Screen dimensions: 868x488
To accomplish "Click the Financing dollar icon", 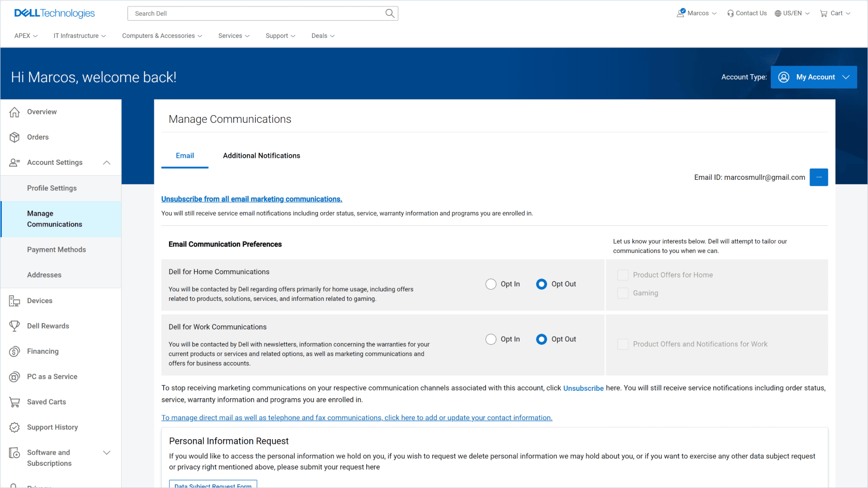I will 14,352.
